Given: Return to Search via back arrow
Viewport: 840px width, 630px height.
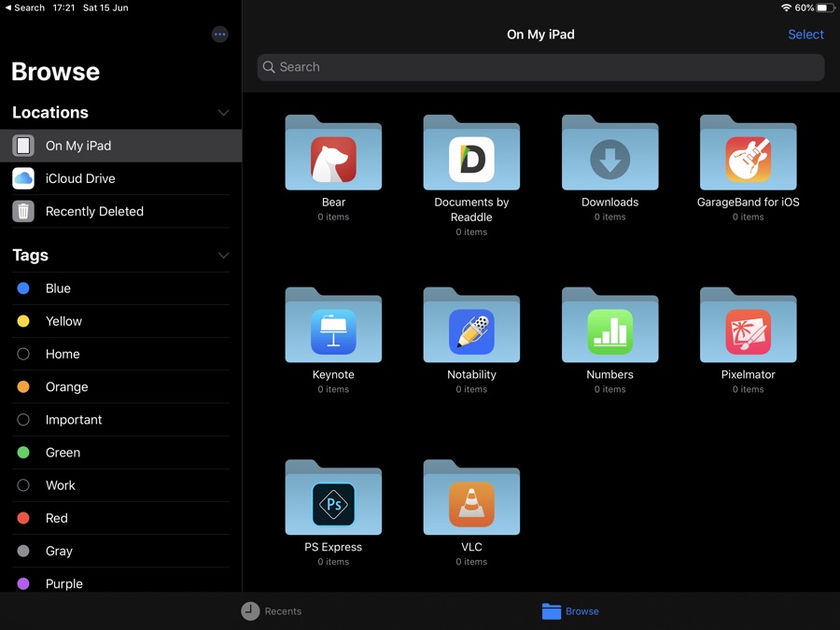Looking at the screenshot, I should 25,7.
